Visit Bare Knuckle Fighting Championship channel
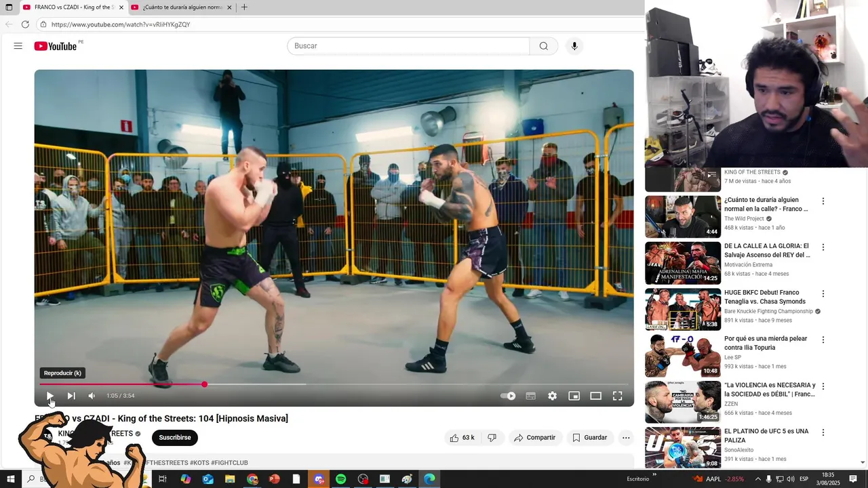Viewport: 868px width, 488px height. click(768, 311)
